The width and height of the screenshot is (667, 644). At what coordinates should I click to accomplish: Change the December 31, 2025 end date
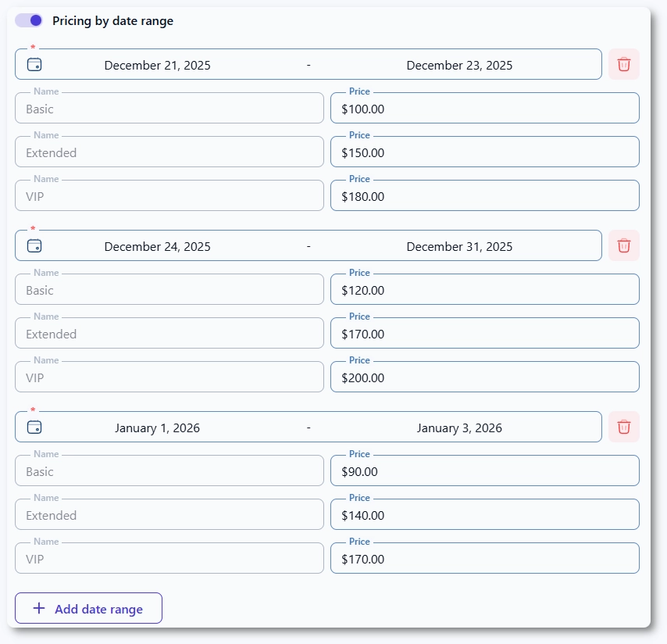point(459,247)
